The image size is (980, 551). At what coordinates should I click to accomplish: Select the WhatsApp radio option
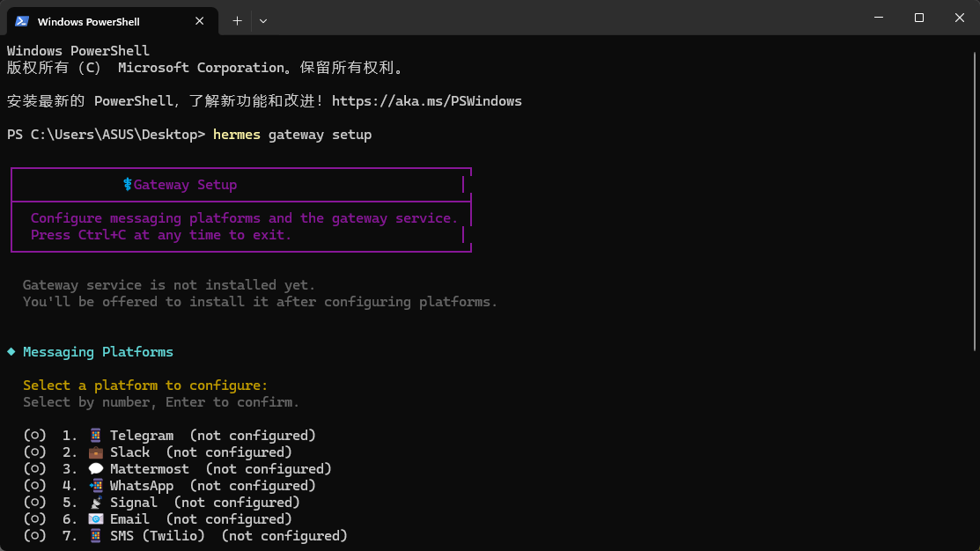pos(35,485)
